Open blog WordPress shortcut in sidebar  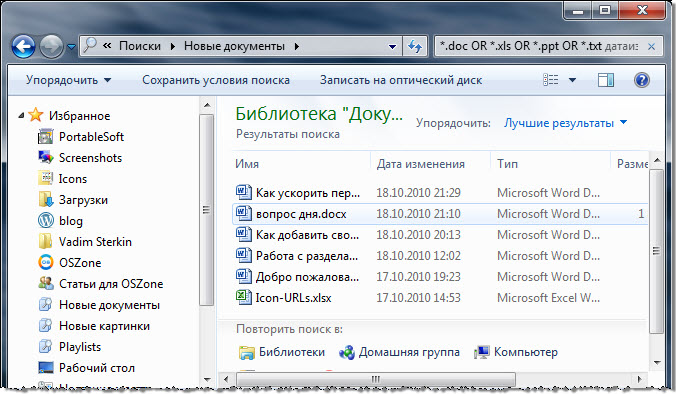click(60, 221)
